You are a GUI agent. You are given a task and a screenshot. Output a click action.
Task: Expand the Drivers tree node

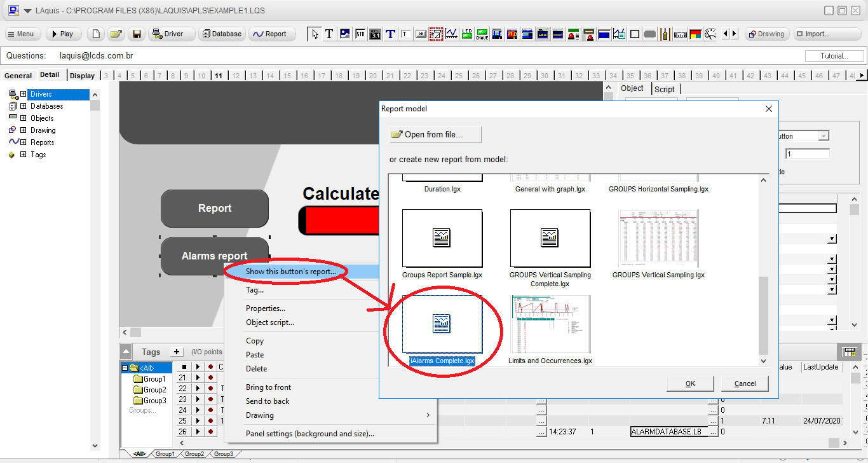pyautogui.click(x=24, y=94)
